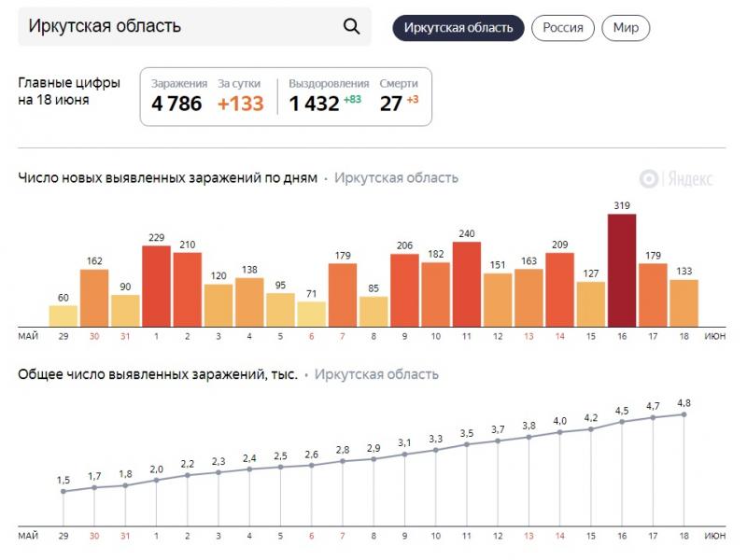The image size is (747, 560).
Task: Click the June 6 bar showing 71
Action: tap(312, 315)
